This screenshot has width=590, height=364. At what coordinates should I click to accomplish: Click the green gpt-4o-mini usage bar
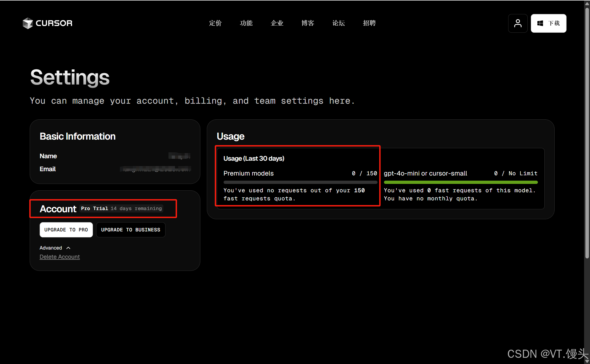pos(461,182)
